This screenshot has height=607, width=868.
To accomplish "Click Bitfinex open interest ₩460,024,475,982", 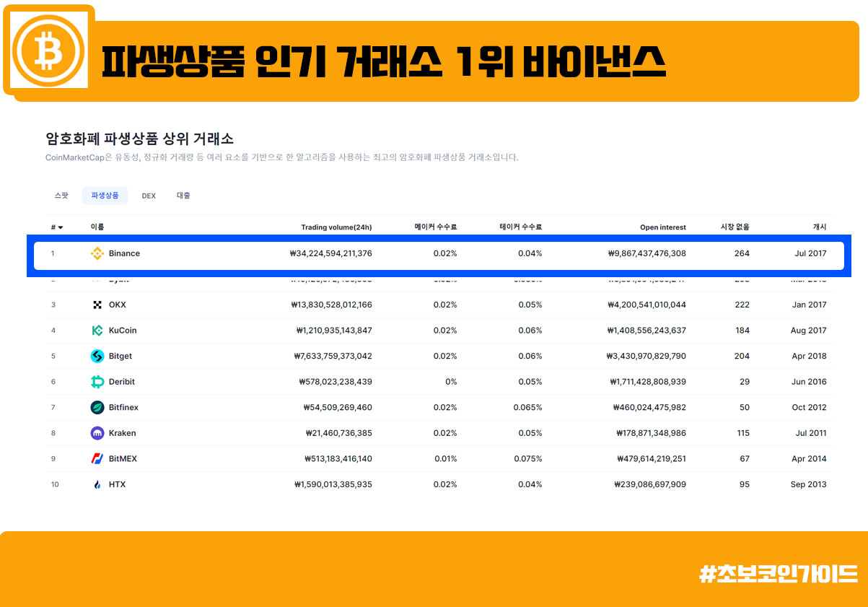I will click(649, 407).
